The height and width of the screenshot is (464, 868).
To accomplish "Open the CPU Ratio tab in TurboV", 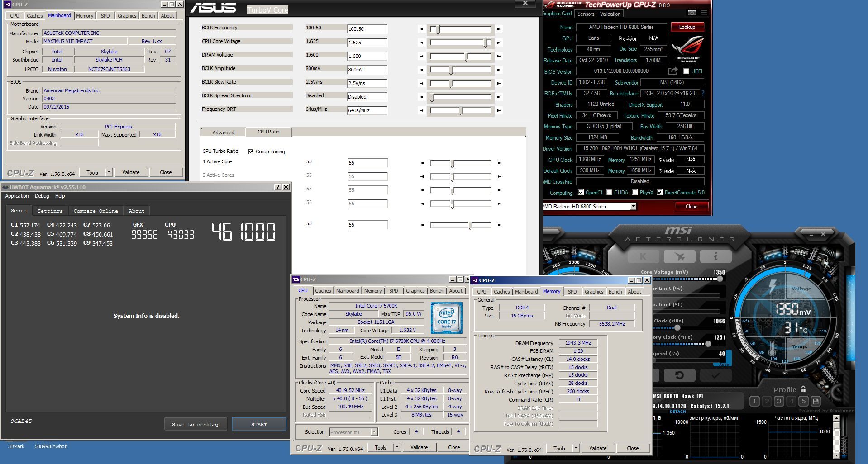I will [x=268, y=132].
